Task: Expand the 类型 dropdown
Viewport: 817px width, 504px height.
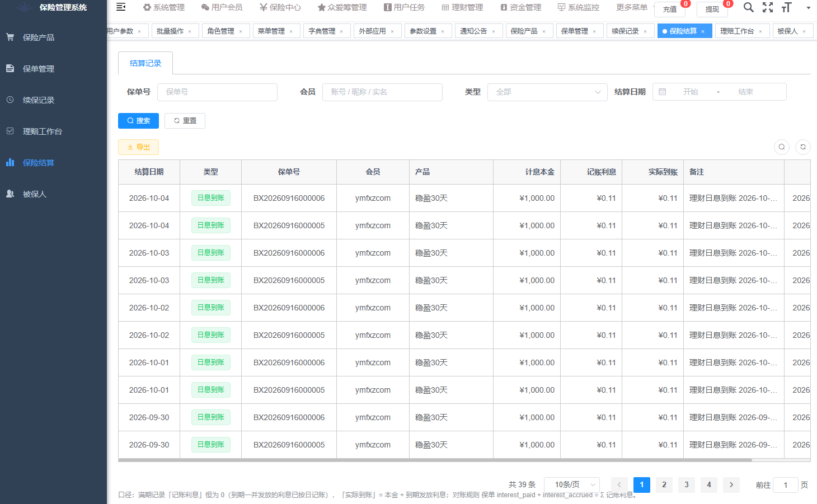Action: [547, 92]
